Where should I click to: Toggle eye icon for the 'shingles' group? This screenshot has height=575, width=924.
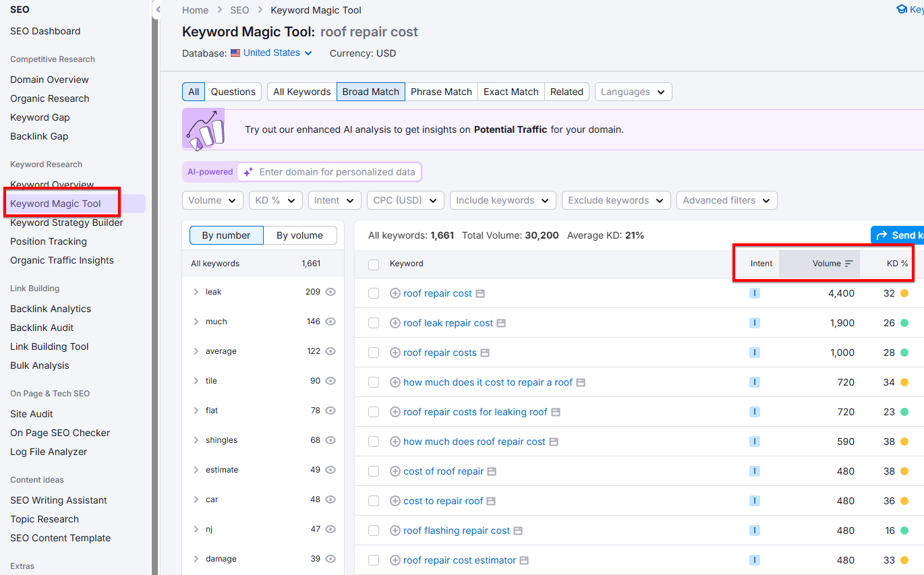[x=330, y=440]
